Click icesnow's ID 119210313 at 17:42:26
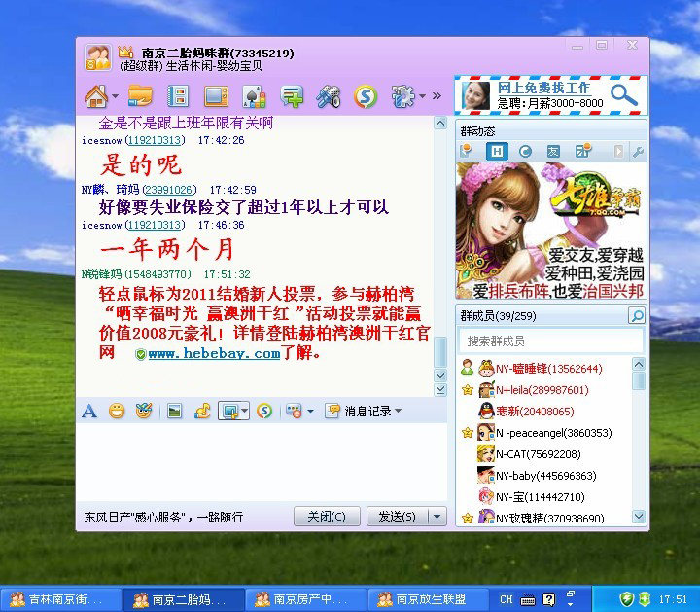Image resolution: width=700 pixels, height=612 pixels. pyautogui.click(x=155, y=140)
